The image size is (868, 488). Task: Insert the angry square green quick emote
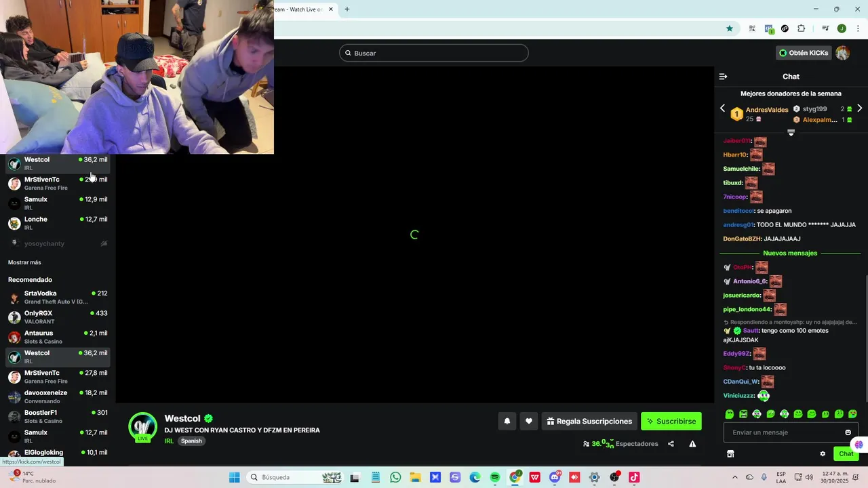[x=743, y=414]
